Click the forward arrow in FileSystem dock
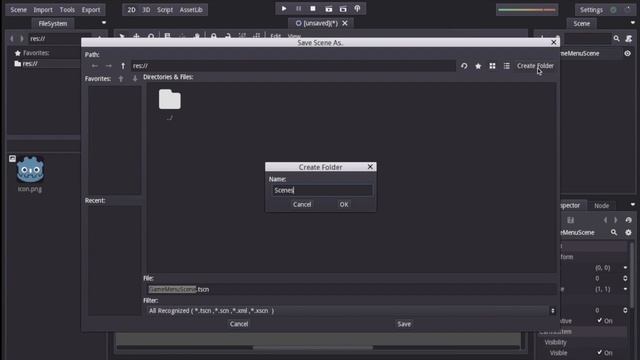Viewport: 640px width, 360px height. pos(22,38)
